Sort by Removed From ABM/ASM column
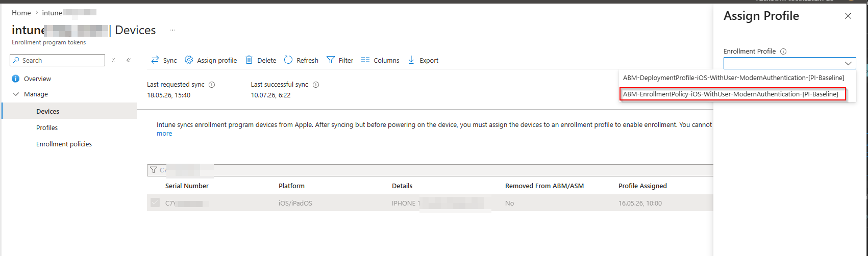 point(544,186)
